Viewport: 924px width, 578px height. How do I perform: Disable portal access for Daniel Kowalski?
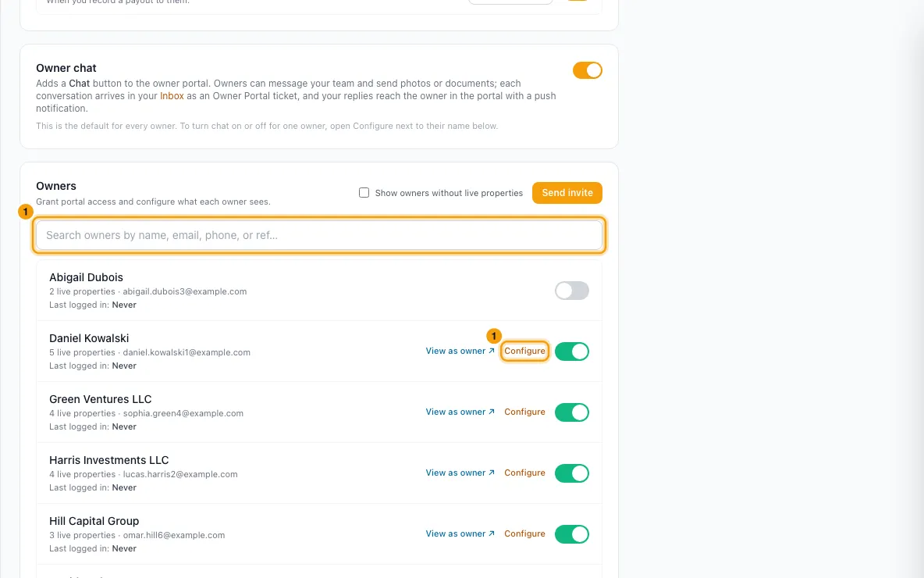coord(571,351)
